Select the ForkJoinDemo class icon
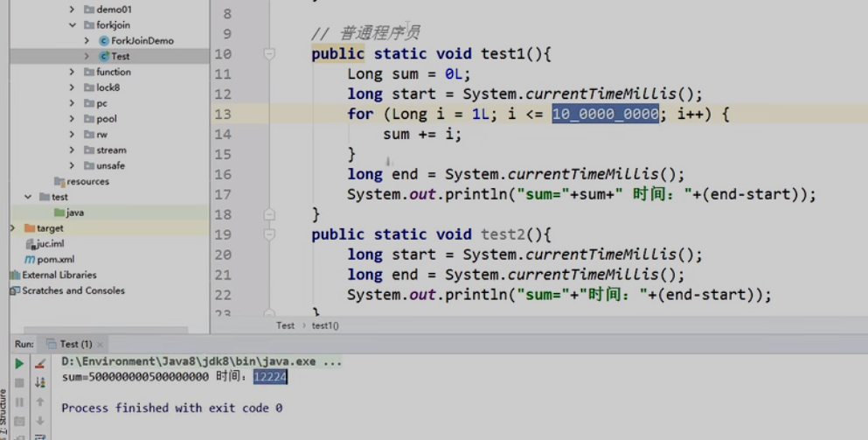Image resolution: width=868 pixels, height=440 pixels. tap(103, 40)
